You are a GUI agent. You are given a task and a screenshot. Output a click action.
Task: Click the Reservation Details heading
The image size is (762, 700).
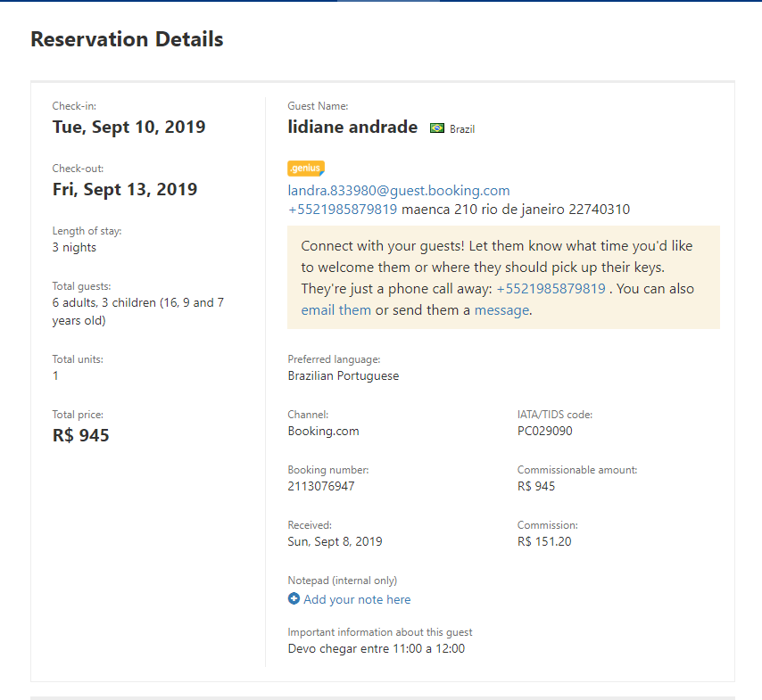tap(127, 39)
